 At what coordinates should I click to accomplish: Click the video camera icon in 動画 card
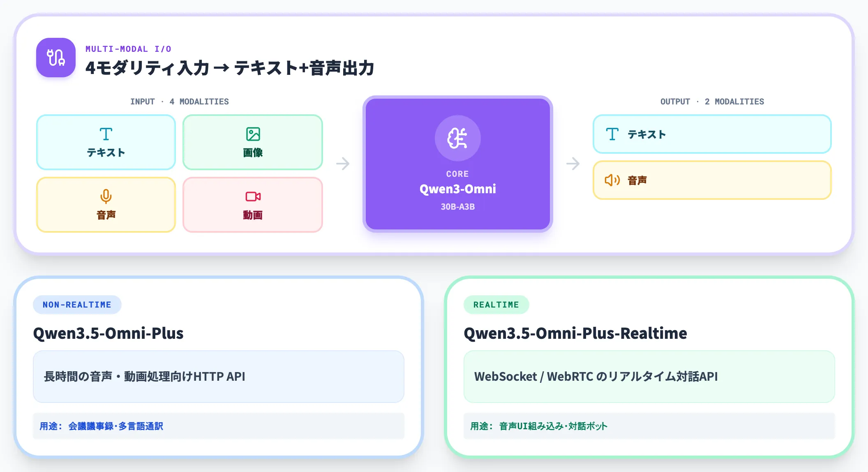253,197
